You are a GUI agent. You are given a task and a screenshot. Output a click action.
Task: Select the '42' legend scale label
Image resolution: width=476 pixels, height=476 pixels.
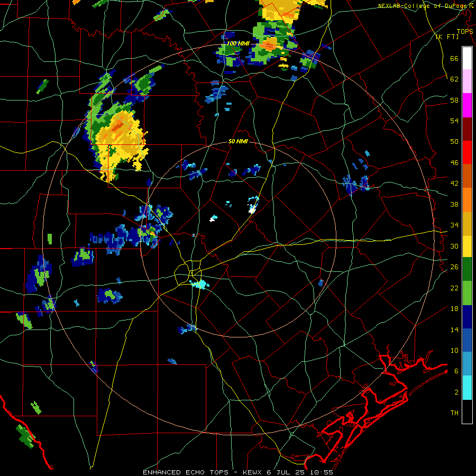(x=454, y=184)
